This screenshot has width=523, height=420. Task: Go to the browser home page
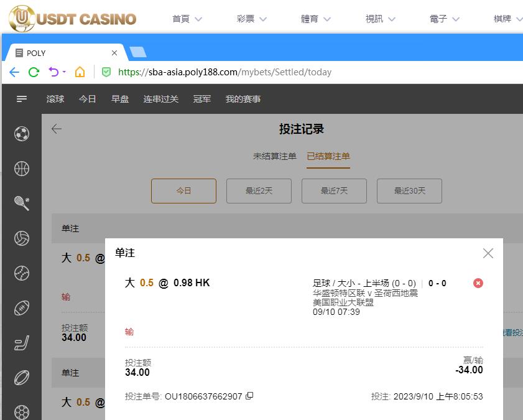[x=80, y=72]
